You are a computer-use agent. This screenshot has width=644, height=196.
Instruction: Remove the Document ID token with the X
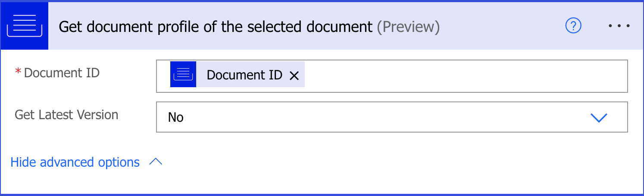tap(294, 76)
